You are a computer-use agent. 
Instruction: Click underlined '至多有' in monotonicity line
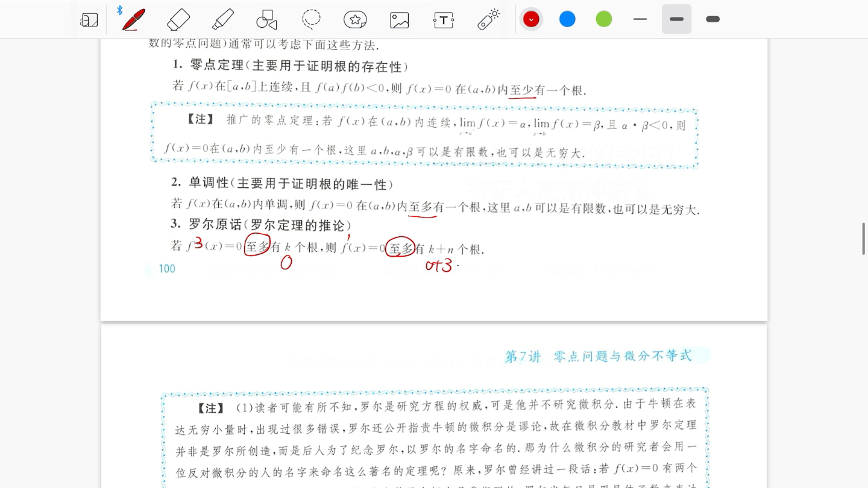[x=426, y=208]
